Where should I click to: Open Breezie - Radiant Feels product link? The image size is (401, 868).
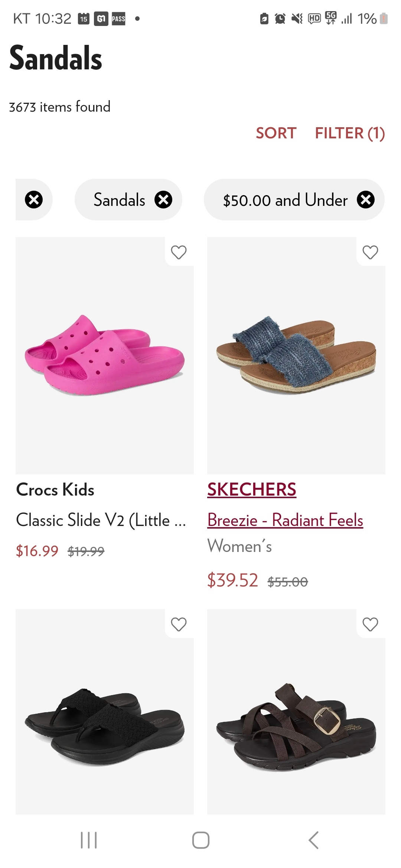(285, 520)
